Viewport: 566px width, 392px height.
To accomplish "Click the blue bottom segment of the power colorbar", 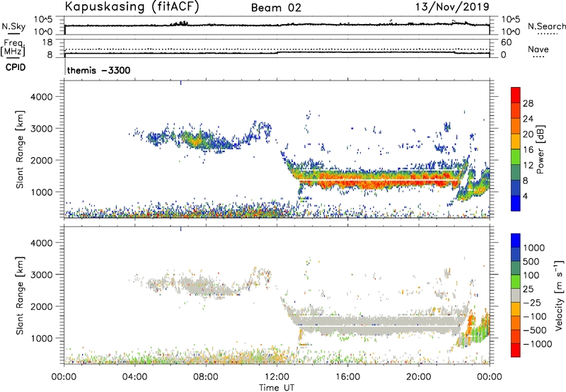I will pos(516,203).
